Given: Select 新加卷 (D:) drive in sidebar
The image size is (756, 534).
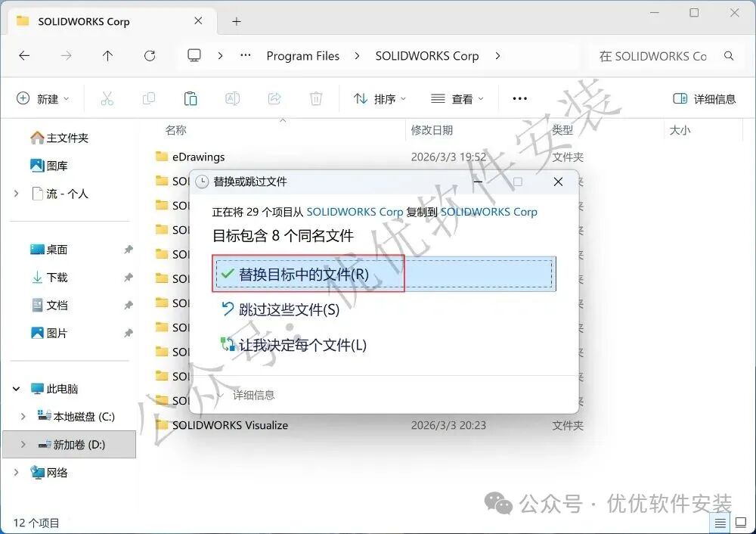Looking at the screenshot, I should coord(70,445).
